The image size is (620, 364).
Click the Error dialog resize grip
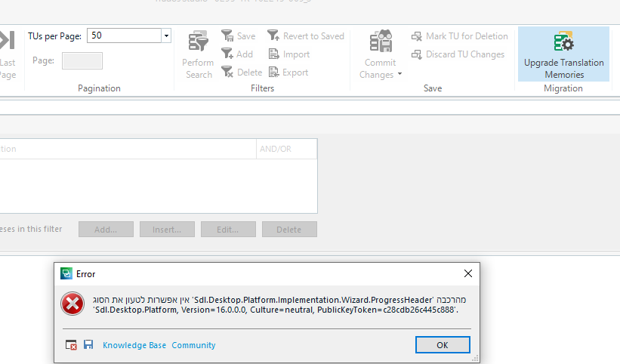pos(475,359)
